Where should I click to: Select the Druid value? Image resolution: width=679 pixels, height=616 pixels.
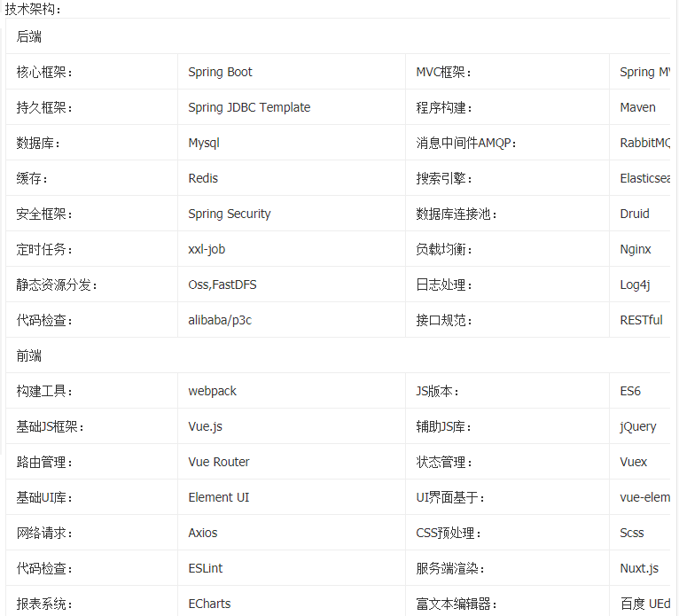635,214
